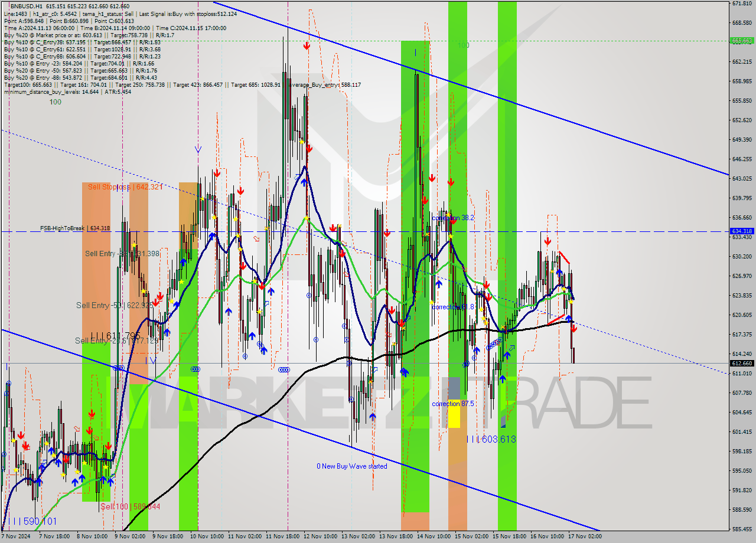Screen dimensions: 756x543
Task: Click the '0 New Buy Wave started' annotation
Action: [352, 466]
